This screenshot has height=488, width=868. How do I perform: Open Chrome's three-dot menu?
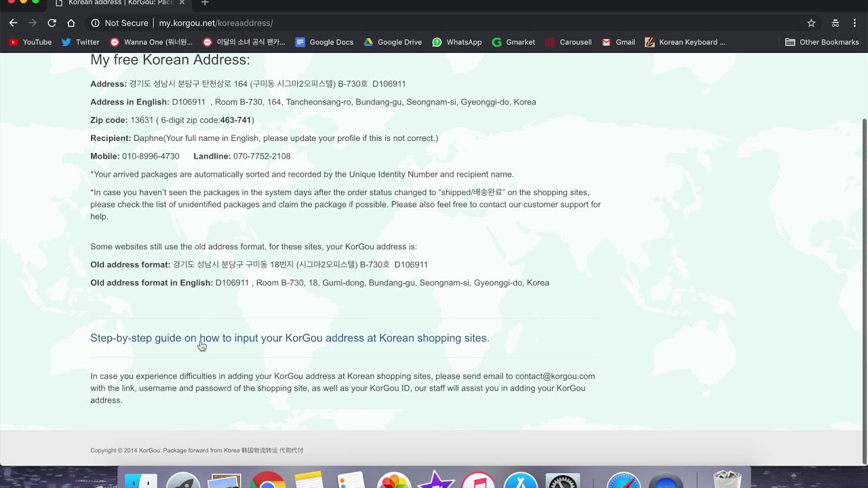(856, 23)
